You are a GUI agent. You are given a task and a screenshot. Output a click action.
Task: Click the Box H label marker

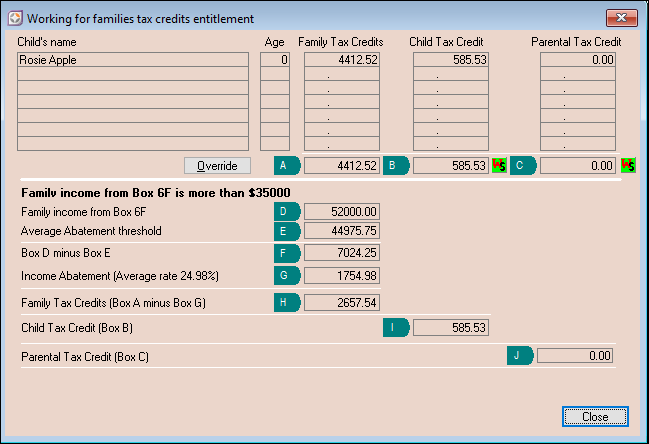click(x=286, y=301)
